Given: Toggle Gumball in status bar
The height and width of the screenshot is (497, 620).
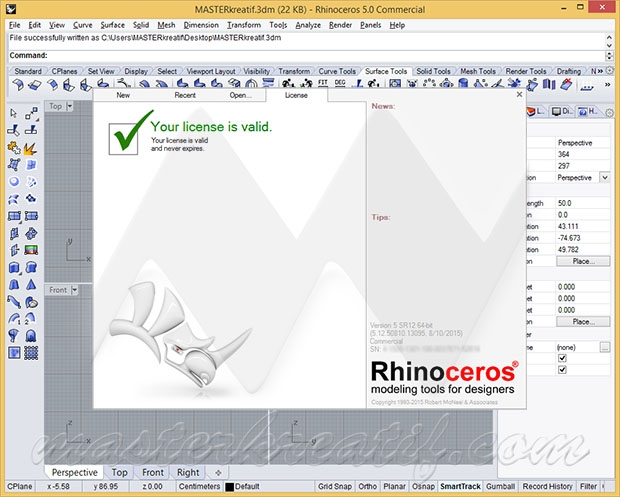Looking at the screenshot, I should coord(500,486).
